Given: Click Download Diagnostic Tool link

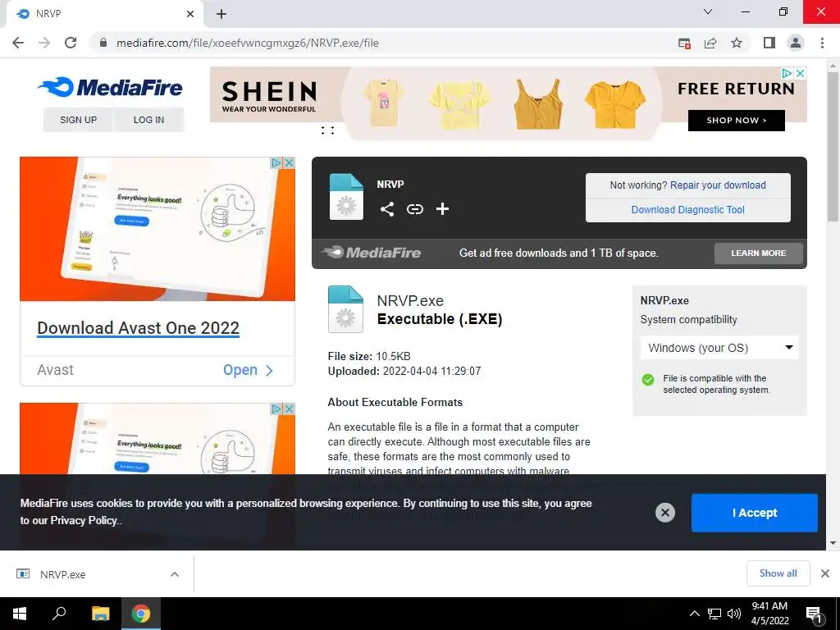Looking at the screenshot, I should 688,210.
